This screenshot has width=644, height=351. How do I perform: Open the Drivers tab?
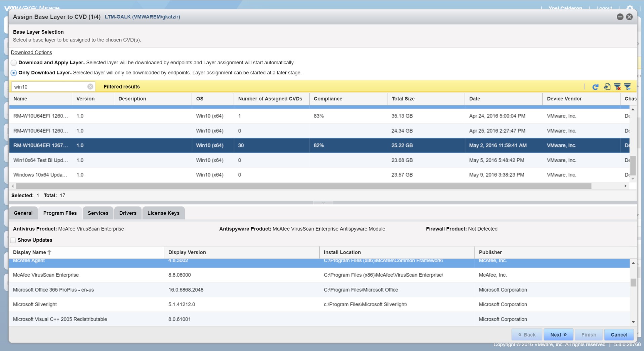click(128, 213)
